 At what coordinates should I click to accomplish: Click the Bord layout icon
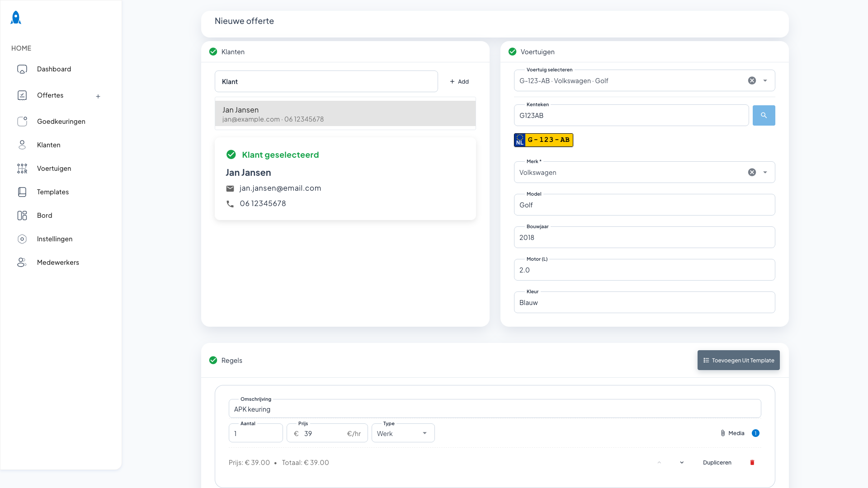click(22, 216)
